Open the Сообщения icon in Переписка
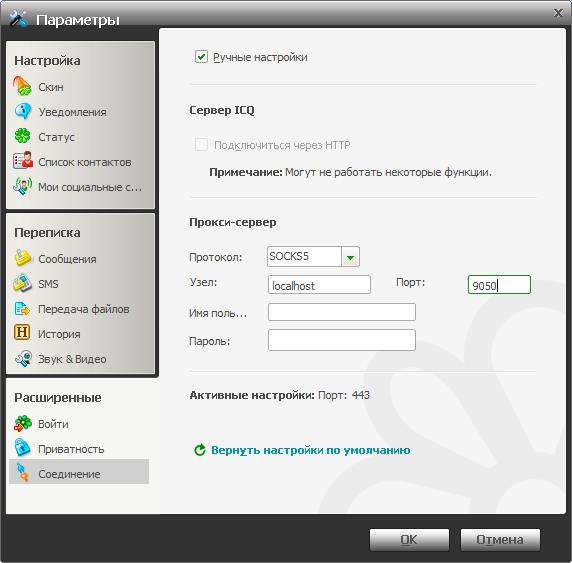This screenshot has height=563, width=572. (x=23, y=258)
